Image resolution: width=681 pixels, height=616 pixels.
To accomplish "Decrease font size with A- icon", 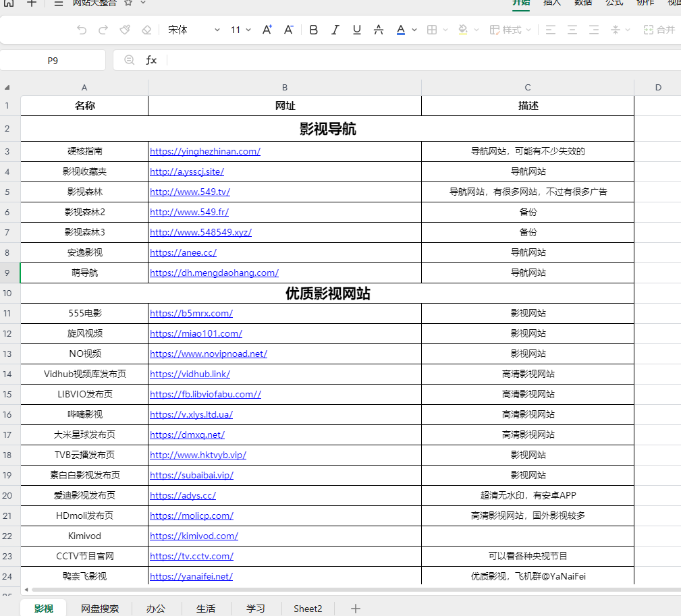I will 288,30.
